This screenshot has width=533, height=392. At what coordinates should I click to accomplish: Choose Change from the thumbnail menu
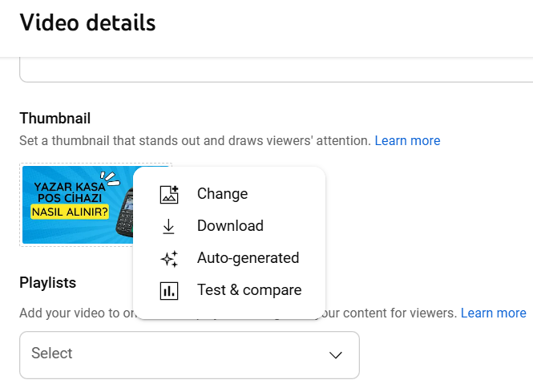229,194
